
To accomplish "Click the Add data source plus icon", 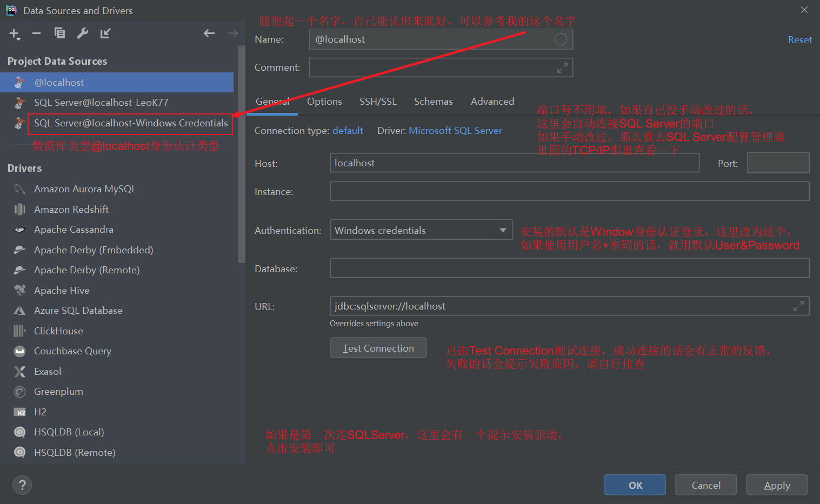I will [14, 33].
